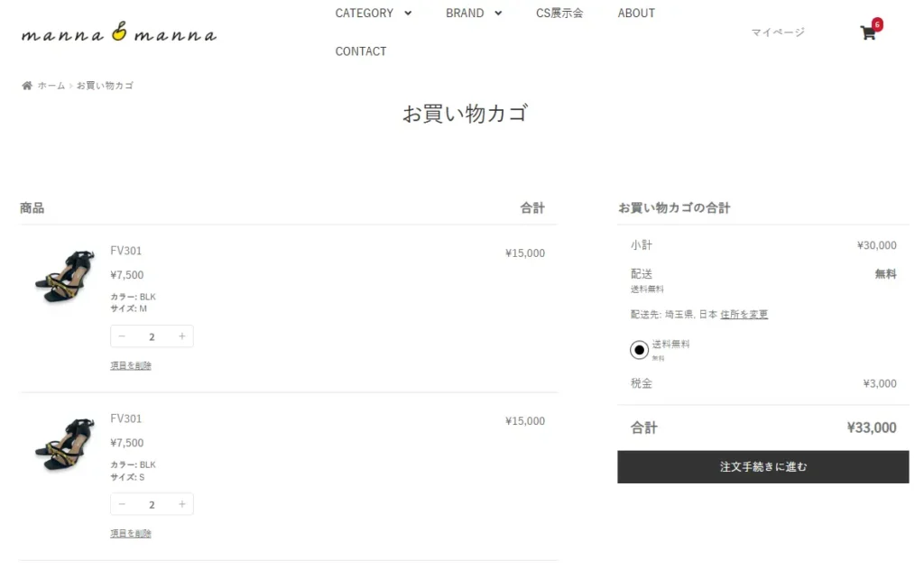Click 住所を変更 to change address
Screen dimensions: 924x588
tap(744, 314)
